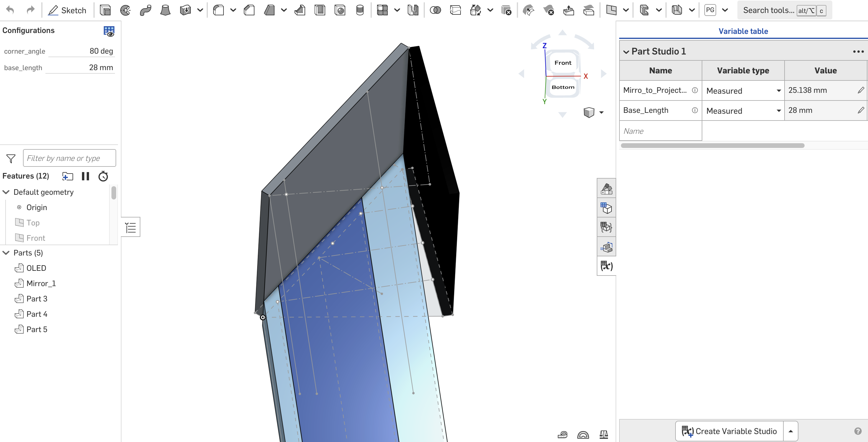Select the Rib tool
The image size is (868, 442).
tap(300, 10)
